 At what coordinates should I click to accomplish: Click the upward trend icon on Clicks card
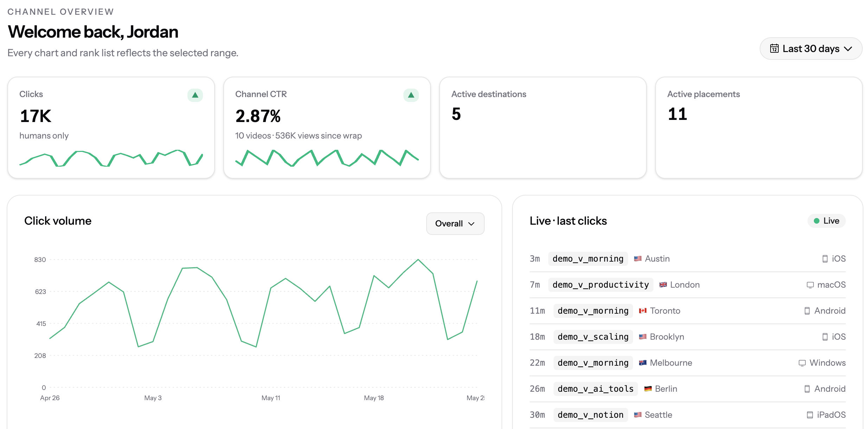click(x=195, y=95)
